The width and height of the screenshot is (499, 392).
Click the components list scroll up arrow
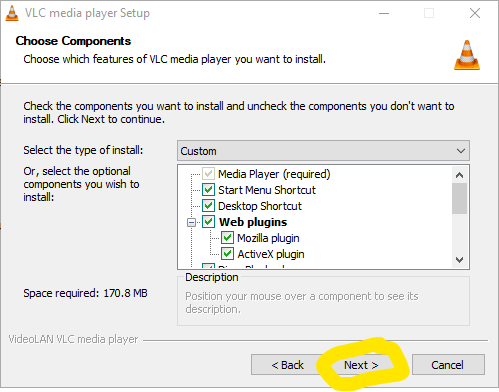point(459,175)
